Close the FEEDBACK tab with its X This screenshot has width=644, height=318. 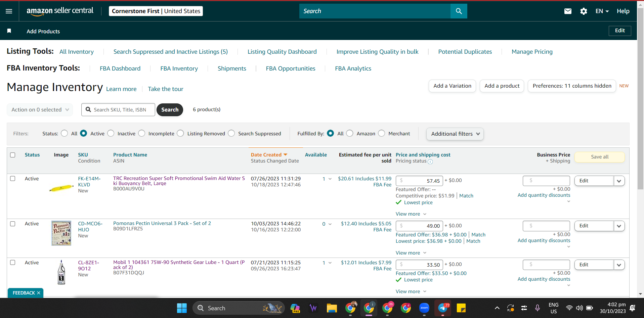point(39,293)
